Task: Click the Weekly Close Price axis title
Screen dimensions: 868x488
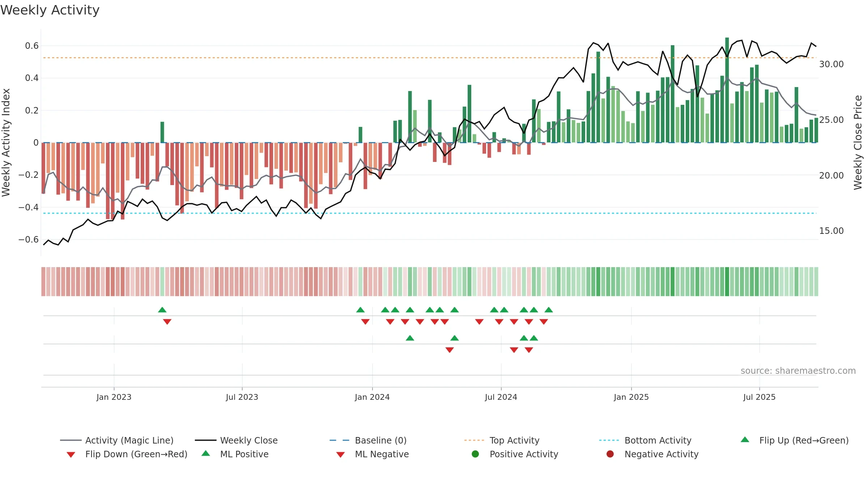Action: 858,142
